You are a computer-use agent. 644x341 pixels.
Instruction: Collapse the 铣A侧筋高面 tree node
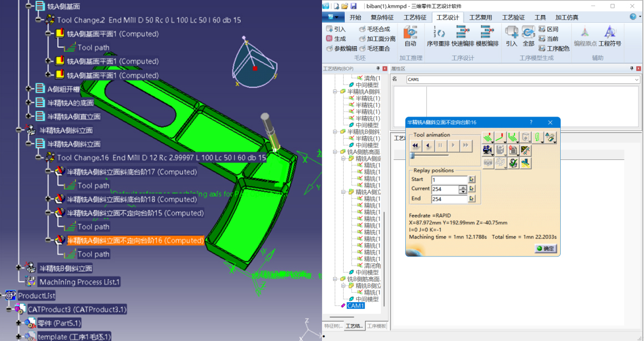pos(335,152)
